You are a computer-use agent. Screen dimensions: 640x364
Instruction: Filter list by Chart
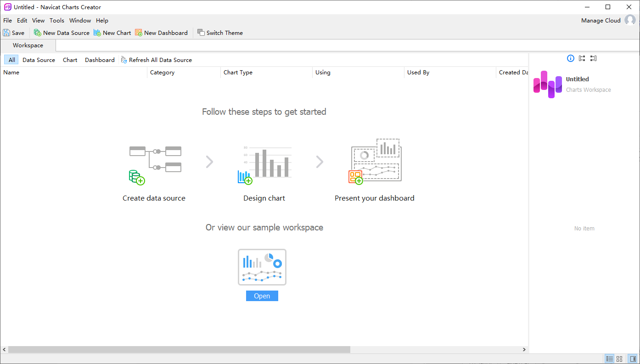click(70, 60)
